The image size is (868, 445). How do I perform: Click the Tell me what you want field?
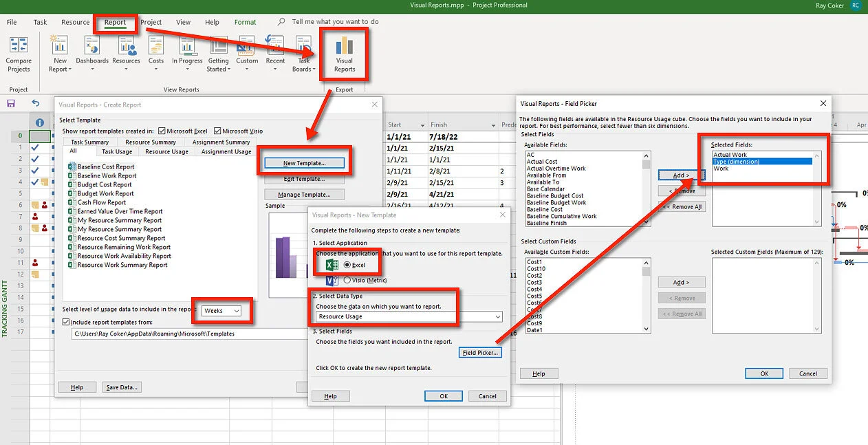[x=335, y=22]
